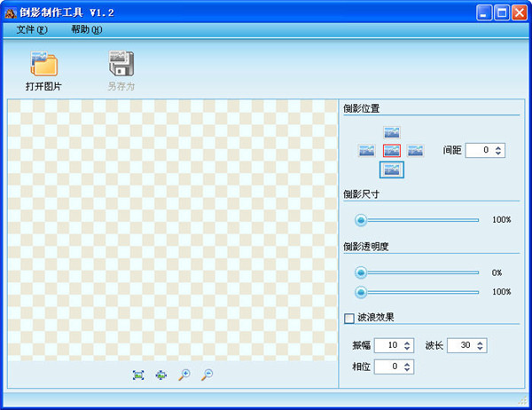Decrease the 波长 wavelength value
Viewport: 532px width, 410px height.
[x=480, y=349]
